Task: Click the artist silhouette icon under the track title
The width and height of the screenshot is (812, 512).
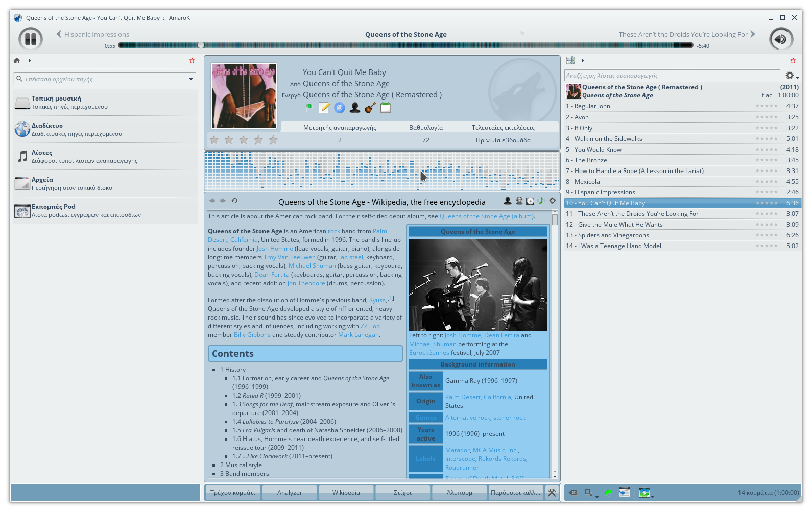Action: pos(355,108)
